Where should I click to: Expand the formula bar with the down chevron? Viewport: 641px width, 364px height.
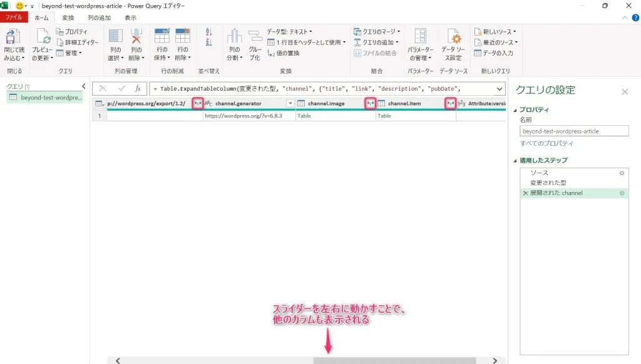[x=499, y=89]
